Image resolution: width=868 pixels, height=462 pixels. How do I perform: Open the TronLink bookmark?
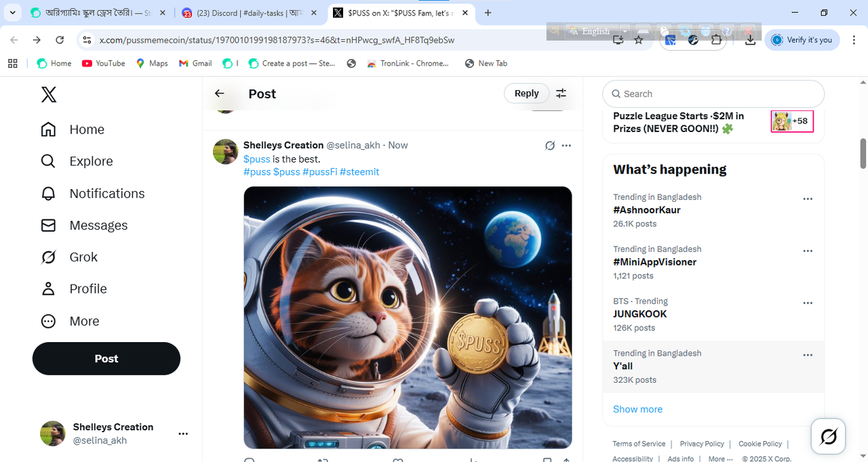pos(408,63)
